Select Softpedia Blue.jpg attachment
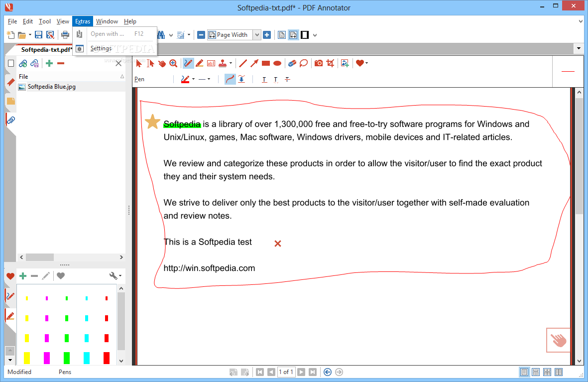Screen dimensions: 588x382 (52, 87)
